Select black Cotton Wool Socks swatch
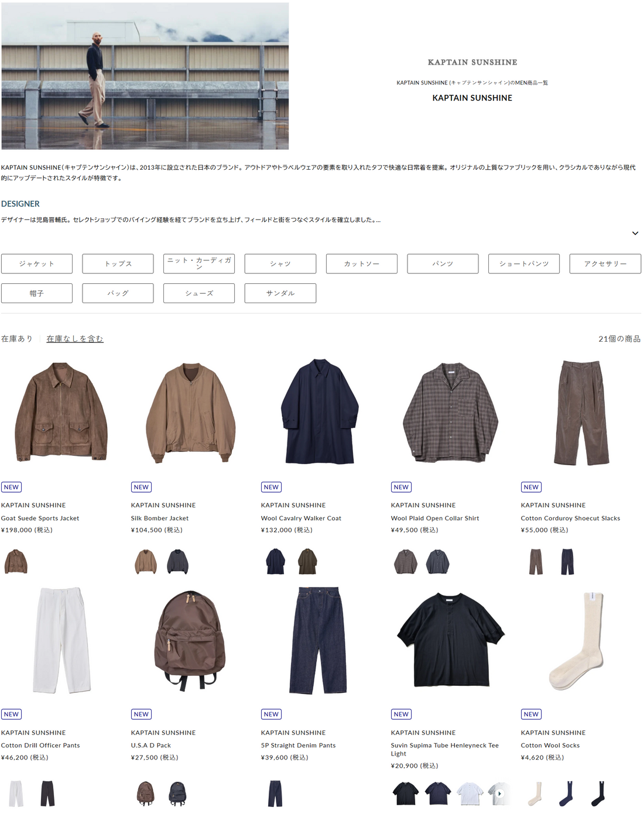 [x=599, y=794]
